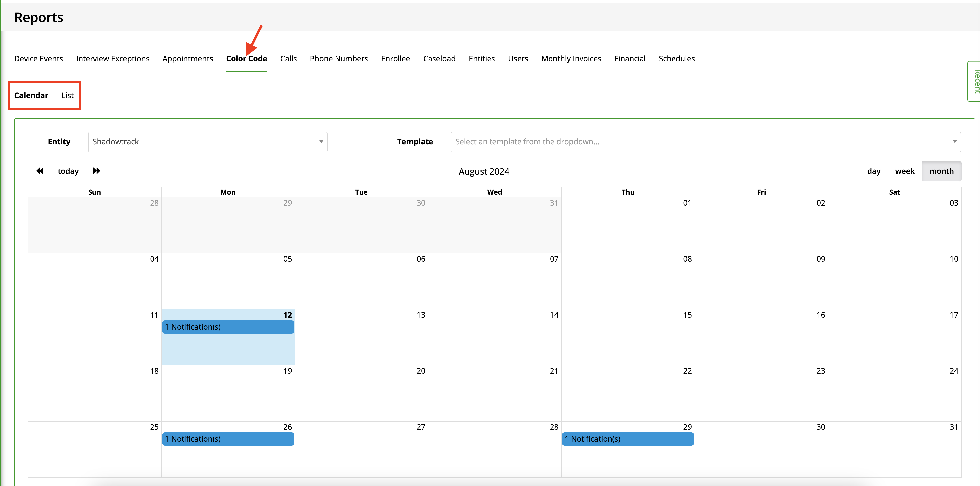Open the Interview Exceptions tab
Screen dimensions: 980x486
pyautogui.click(x=113, y=59)
